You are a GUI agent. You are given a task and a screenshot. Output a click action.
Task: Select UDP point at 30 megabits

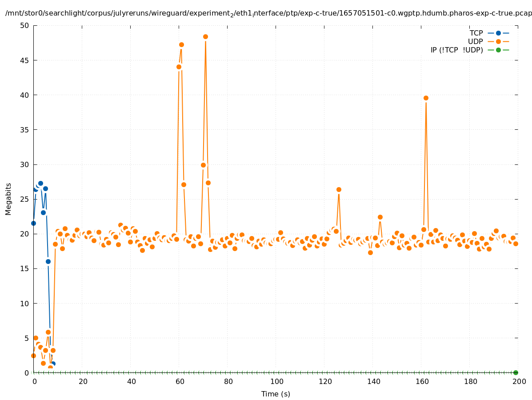[x=203, y=165]
